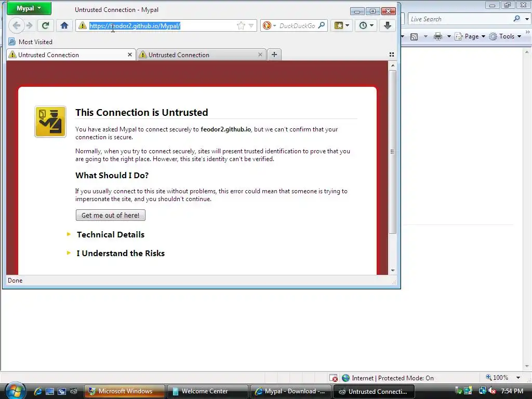The height and width of the screenshot is (399, 532).
Task: Click the Internet Explorer RSS feeds icon
Action: tap(414, 37)
